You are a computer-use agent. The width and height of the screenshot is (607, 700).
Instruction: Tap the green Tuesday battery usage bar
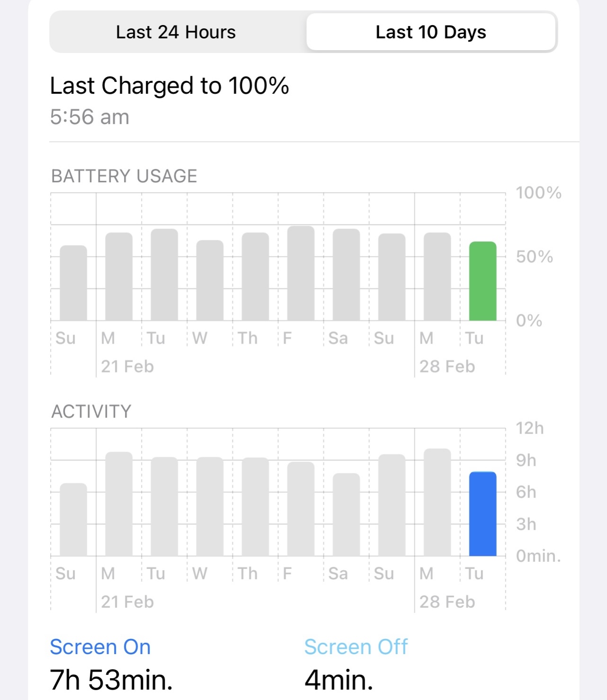(x=482, y=282)
